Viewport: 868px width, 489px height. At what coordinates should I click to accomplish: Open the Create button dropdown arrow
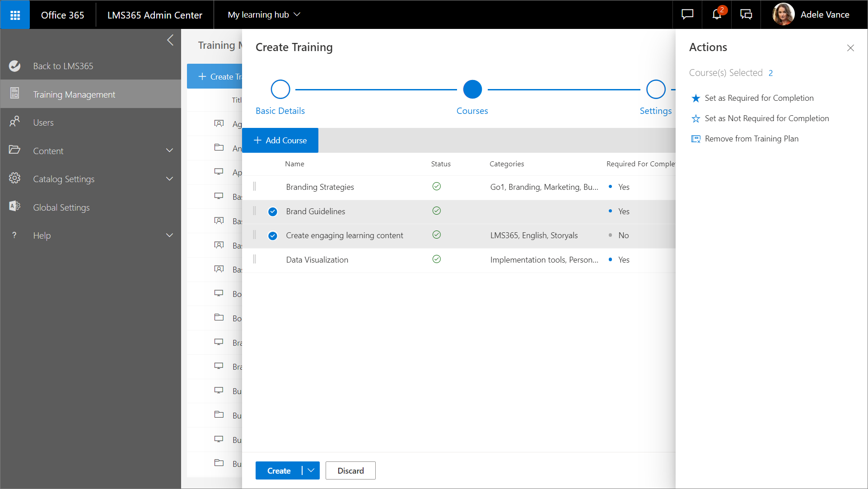click(x=311, y=470)
